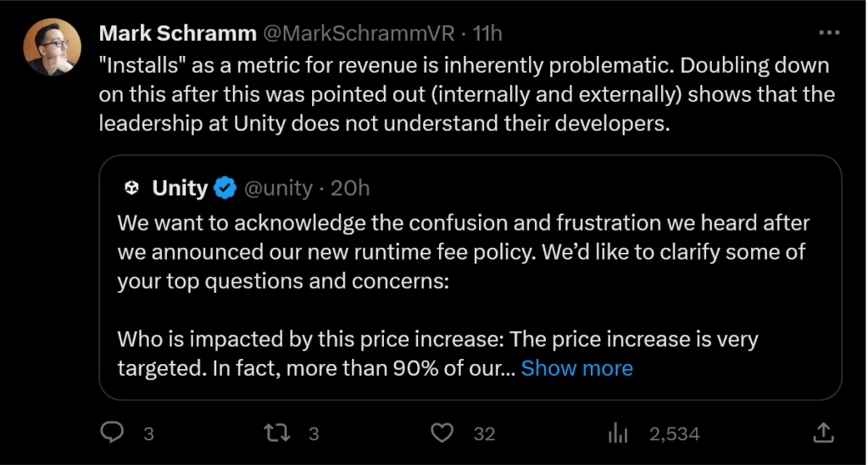
Task: Click the 32 likes count
Action: click(484, 434)
